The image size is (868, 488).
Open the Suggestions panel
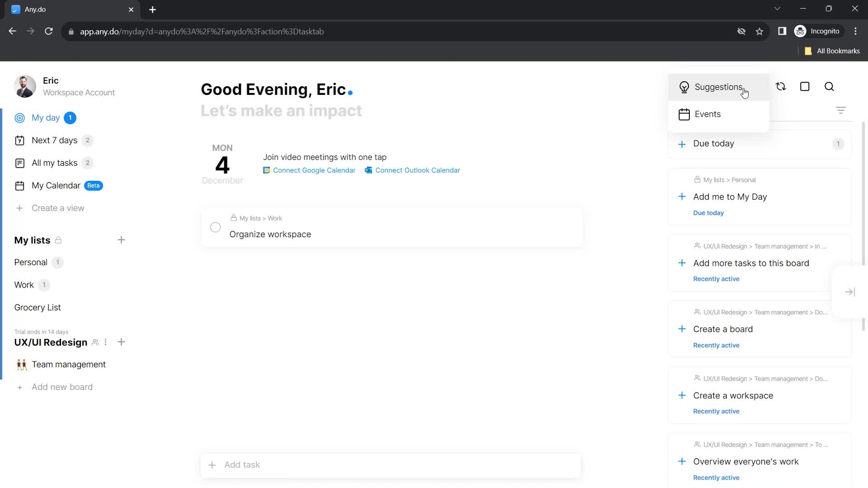[711, 86]
